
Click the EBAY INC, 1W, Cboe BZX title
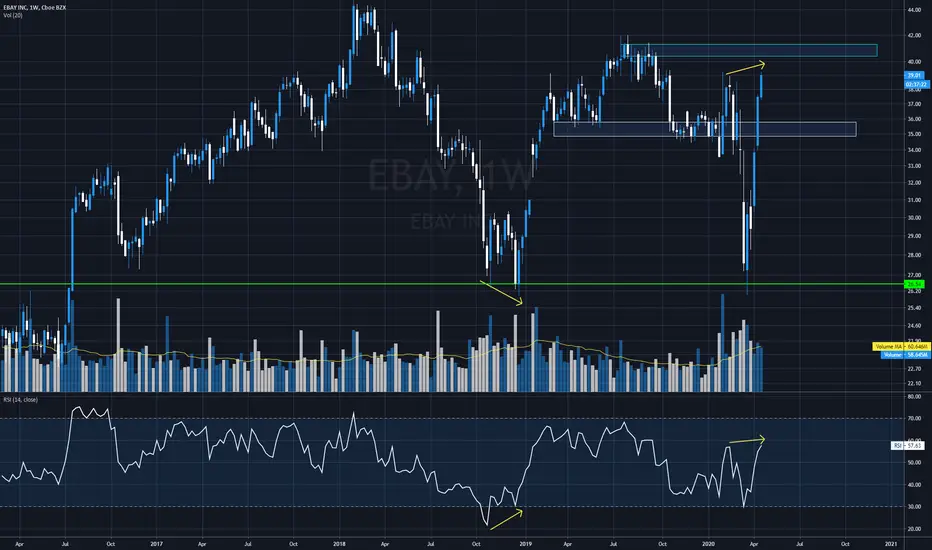click(34, 8)
